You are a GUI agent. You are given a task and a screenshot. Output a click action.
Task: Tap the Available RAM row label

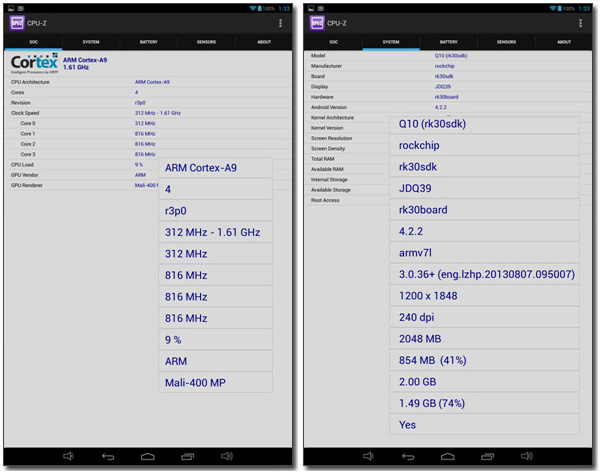(327, 170)
